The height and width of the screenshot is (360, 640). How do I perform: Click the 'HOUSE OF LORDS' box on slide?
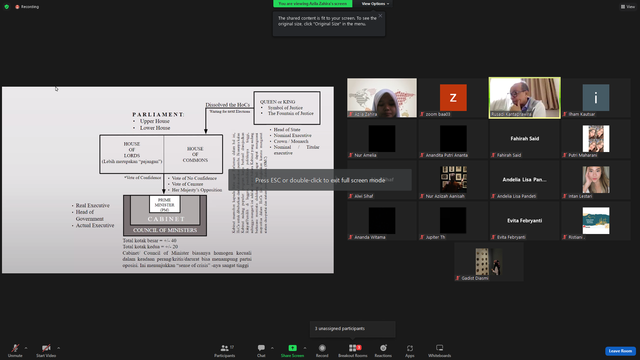point(132,154)
